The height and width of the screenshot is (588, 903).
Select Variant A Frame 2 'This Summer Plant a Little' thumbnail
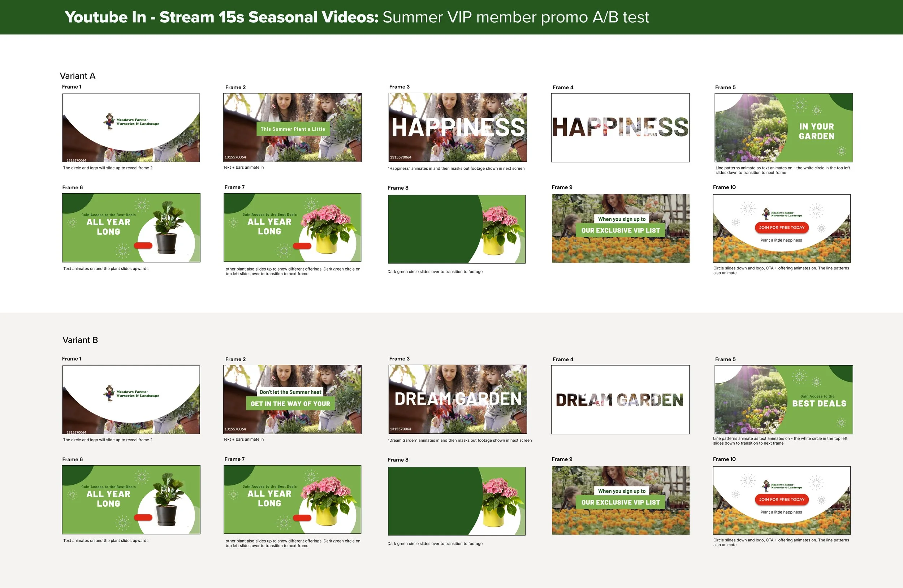pyautogui.click(x=293, y=127)
